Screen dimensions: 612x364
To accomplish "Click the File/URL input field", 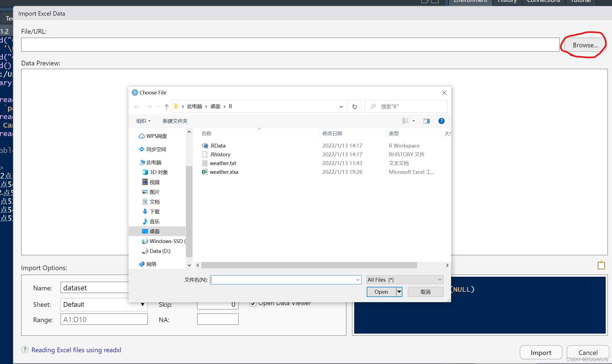I will pyautogui.click(x=290, y=45).
